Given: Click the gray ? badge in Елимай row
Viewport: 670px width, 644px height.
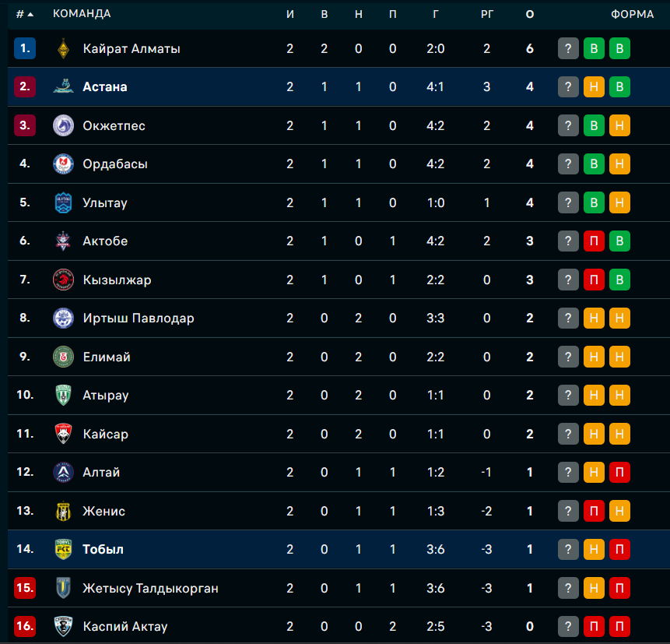Looking at the screenshot, I should pos(568,357).
